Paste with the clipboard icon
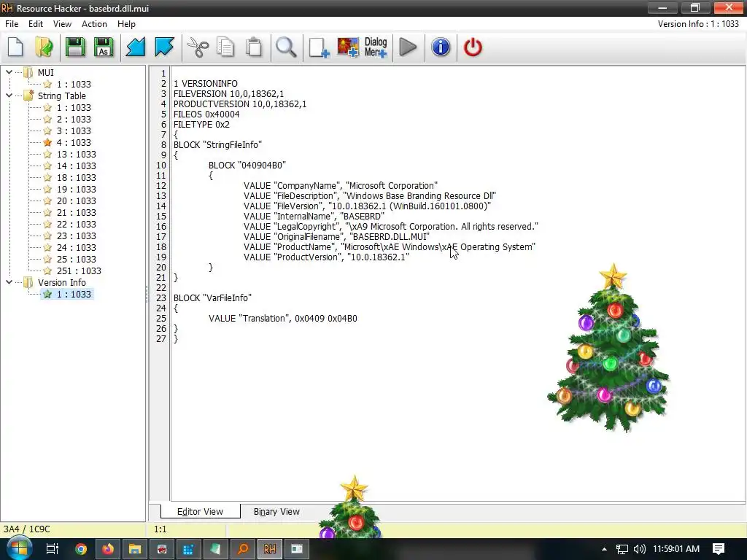Viewport: 747px width, 560px height. (x=254, y=47)
